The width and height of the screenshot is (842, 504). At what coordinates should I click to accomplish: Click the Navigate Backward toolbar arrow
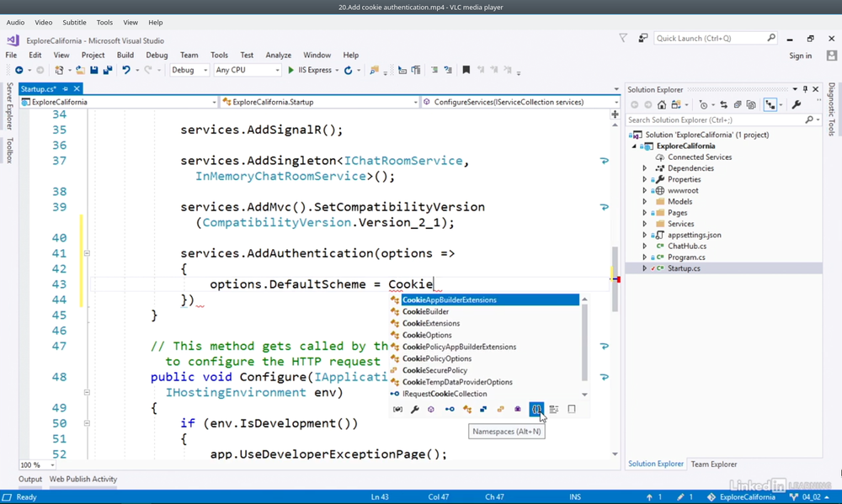point(19,70)
